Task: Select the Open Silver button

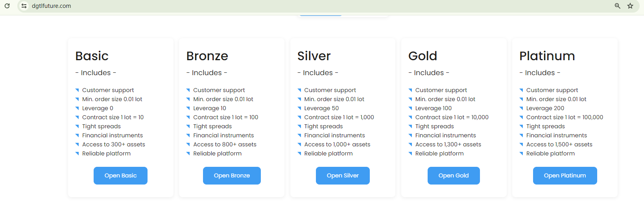Action: click(343, 175)
